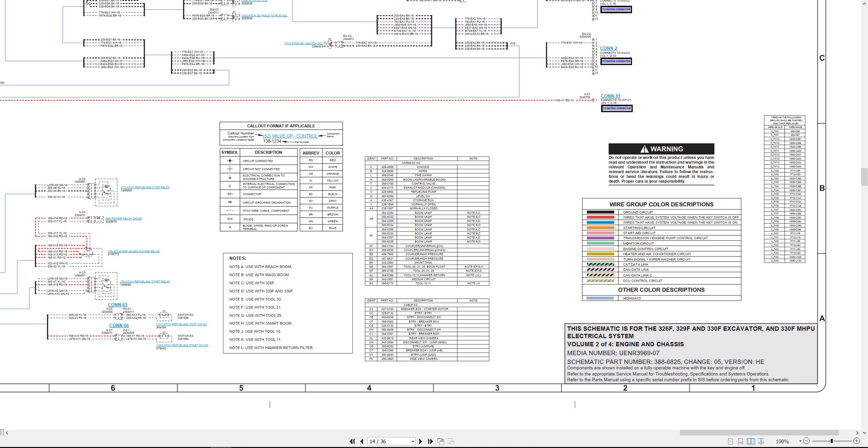Click the zoom in plus icon
This screenshot has height=448, width=868.
pos(856,441)
